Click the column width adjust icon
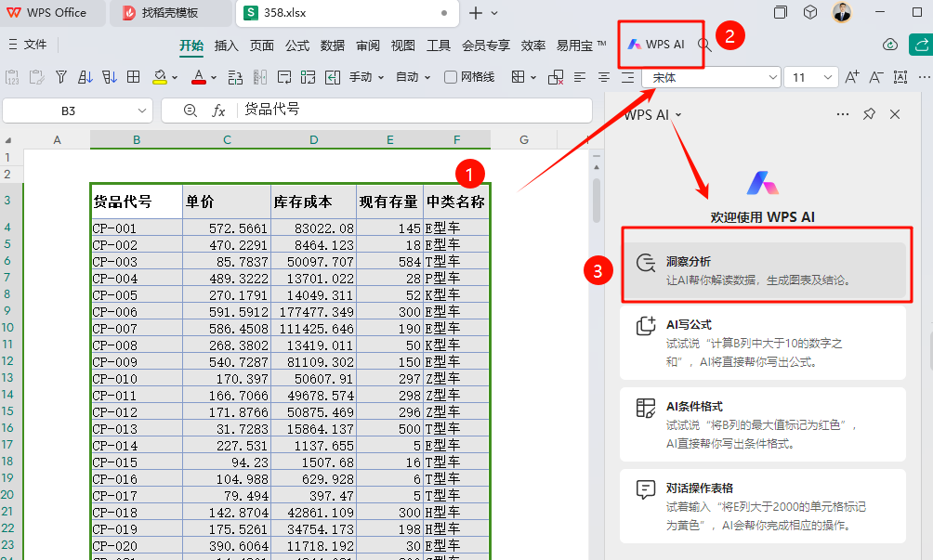 [x=260, y=77]
